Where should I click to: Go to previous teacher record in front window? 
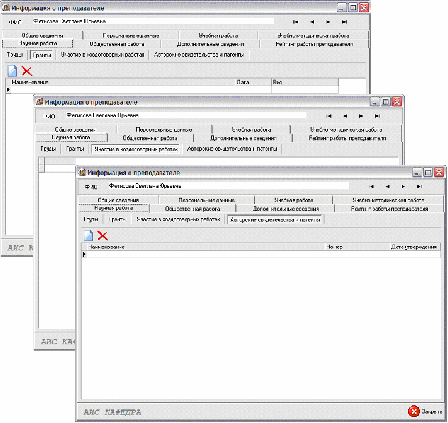pos(387,187)
